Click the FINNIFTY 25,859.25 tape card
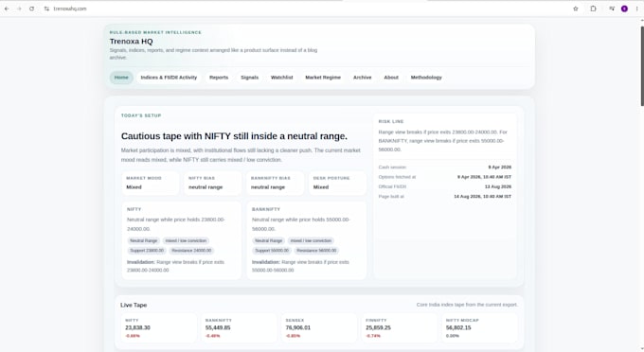 (x=400, y=328)
